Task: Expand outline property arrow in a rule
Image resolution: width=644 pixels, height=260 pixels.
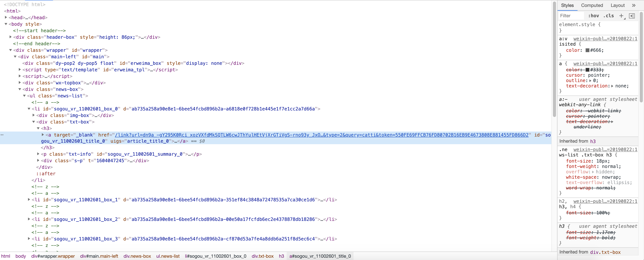Action: point(590,81)
